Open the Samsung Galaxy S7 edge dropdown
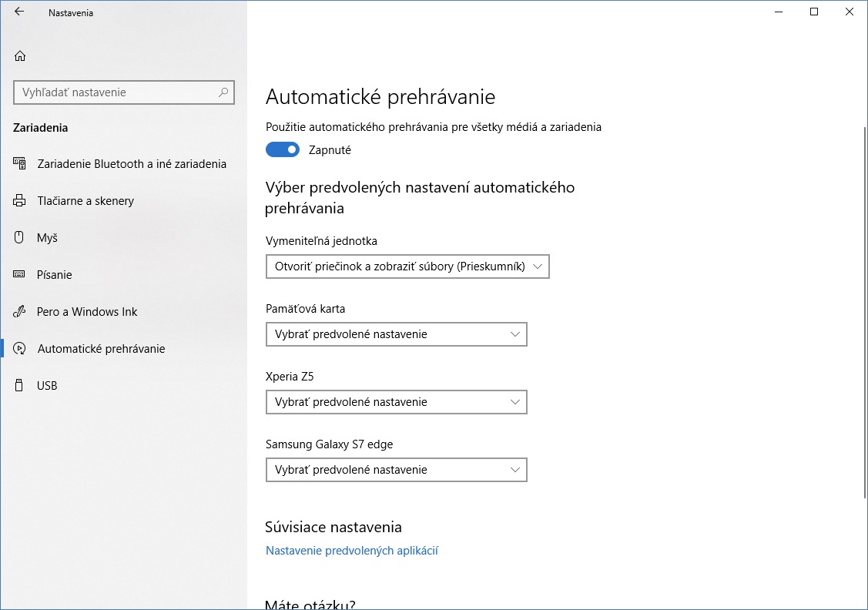 pyautogui.click(x=397, y=470)
